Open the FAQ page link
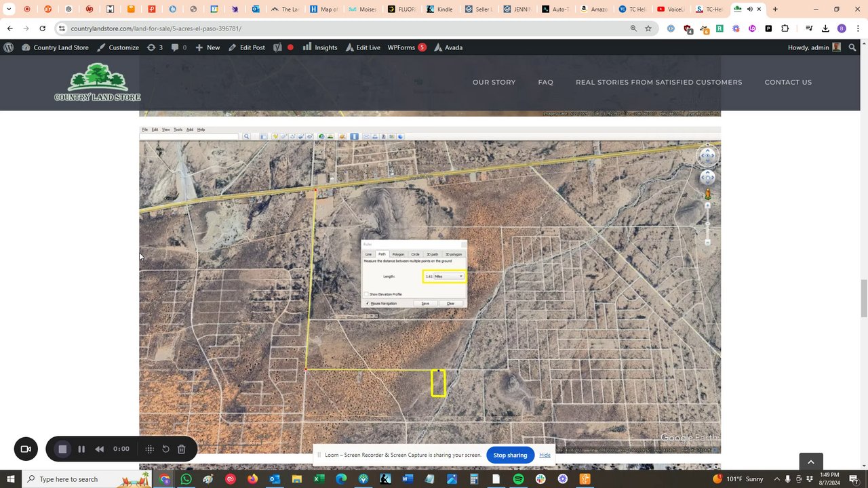 pyautogui.click(x=546, y=82)
